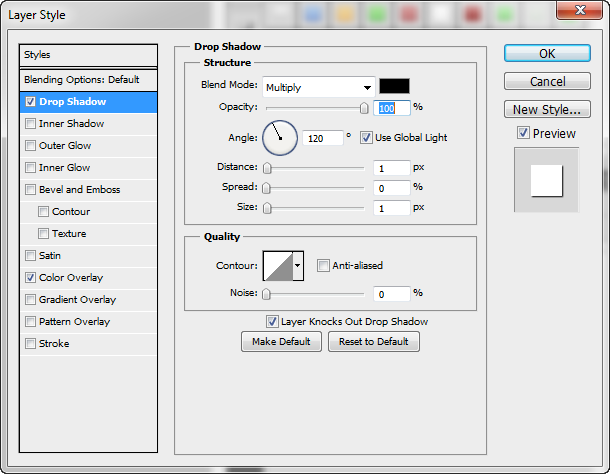Image resolution: width=610 pixels, height=474 pixels.
Task: Select Blending Options: Default entry
Action: [88, 80]
